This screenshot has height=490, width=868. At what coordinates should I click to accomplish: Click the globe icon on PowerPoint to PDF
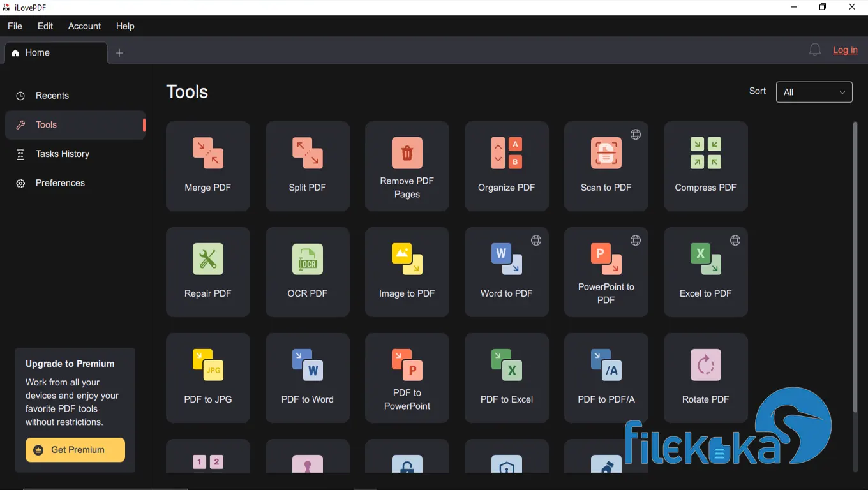(636, 241)
